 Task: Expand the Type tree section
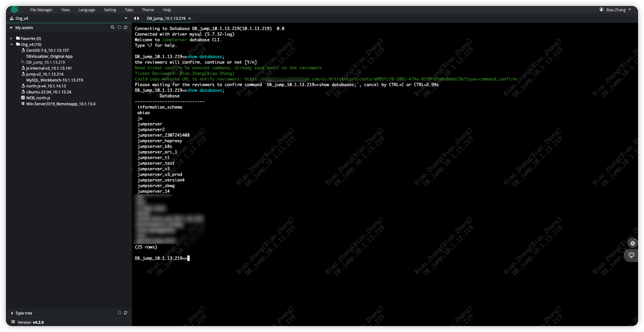[x=12, y=313]
